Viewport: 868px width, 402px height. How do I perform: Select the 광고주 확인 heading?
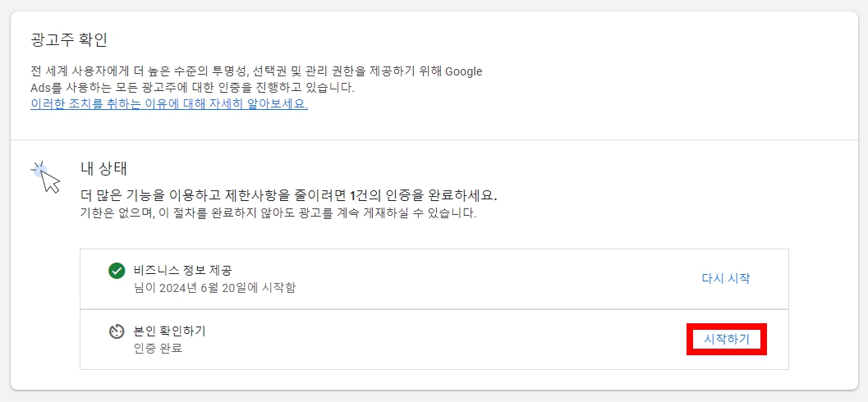69,40
